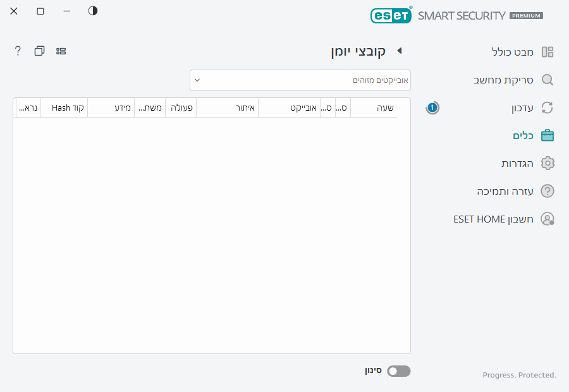Select the עזרה ותמיכה help icon

[548, 191]
